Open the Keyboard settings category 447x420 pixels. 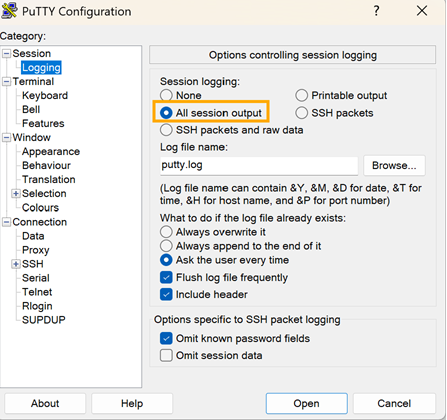(45, 96)
